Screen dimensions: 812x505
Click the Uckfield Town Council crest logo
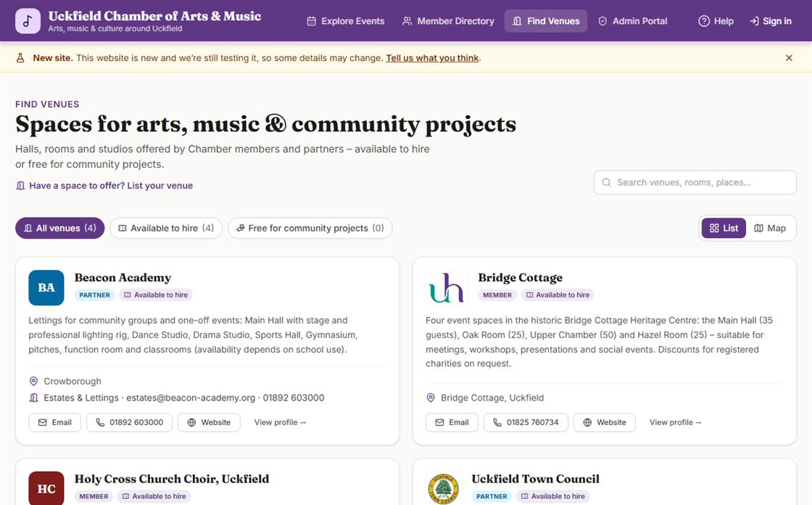(x=443, y=488)
